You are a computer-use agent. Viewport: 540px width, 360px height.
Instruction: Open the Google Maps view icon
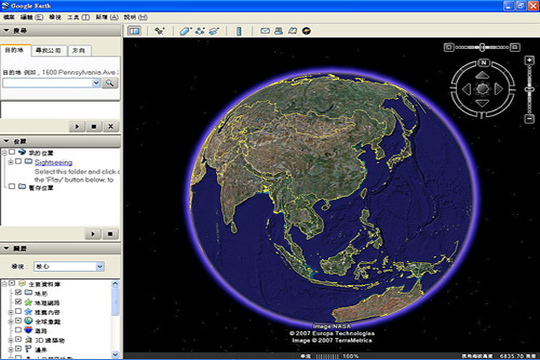292,31
